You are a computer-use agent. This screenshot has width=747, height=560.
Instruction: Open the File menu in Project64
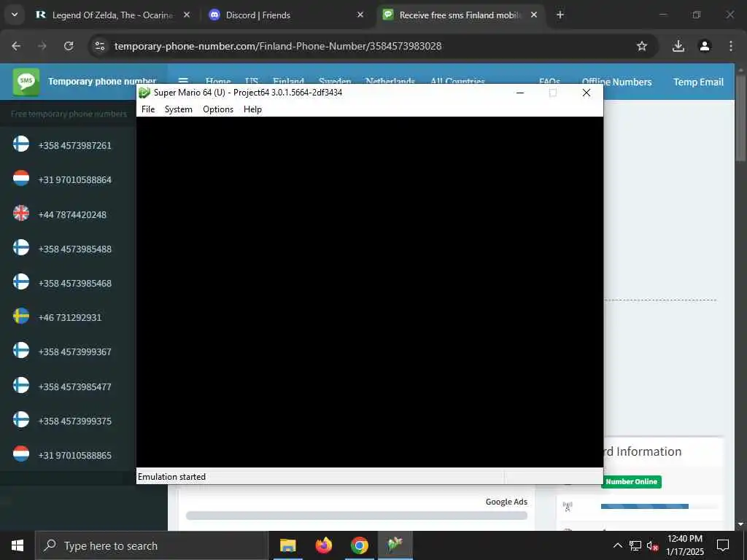click(148, 109)
